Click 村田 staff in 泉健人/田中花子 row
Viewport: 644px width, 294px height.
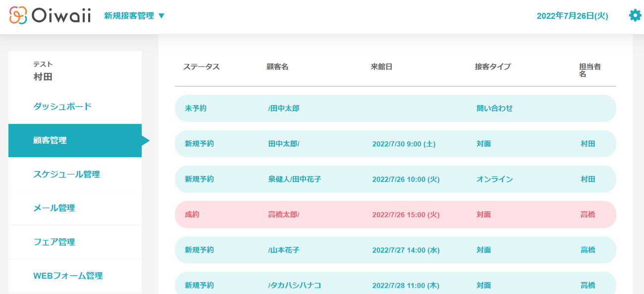click(x=588, y=179)
